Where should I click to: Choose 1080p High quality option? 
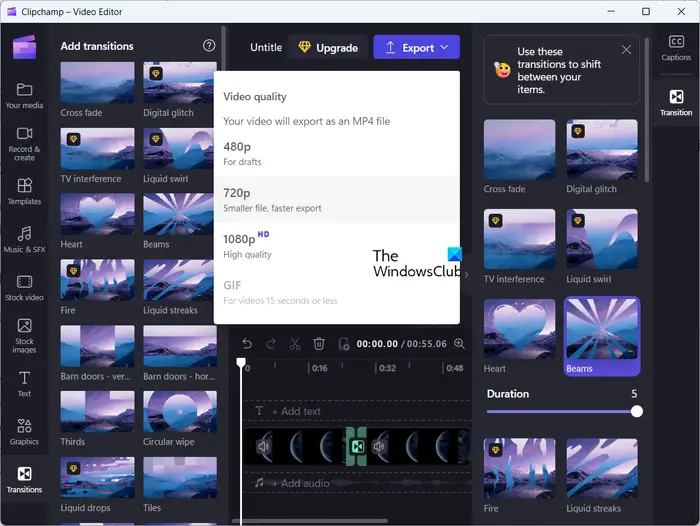click(x=337, y=245)
